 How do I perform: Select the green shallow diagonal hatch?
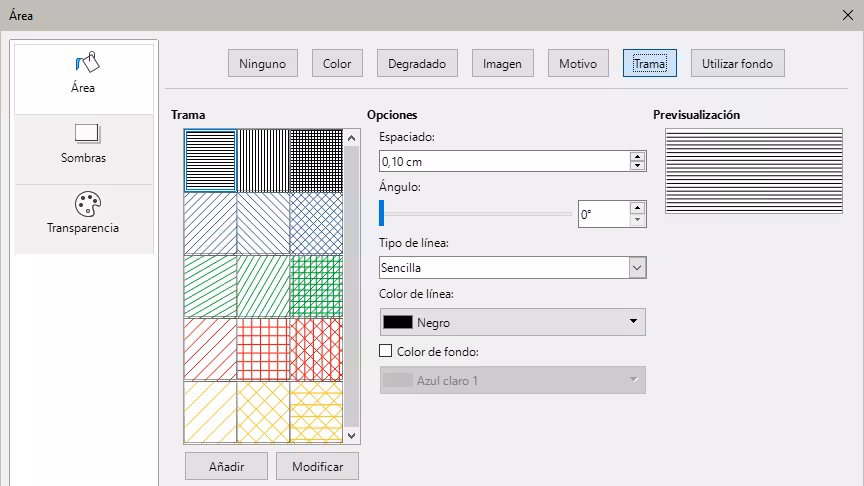coord(210,287)
